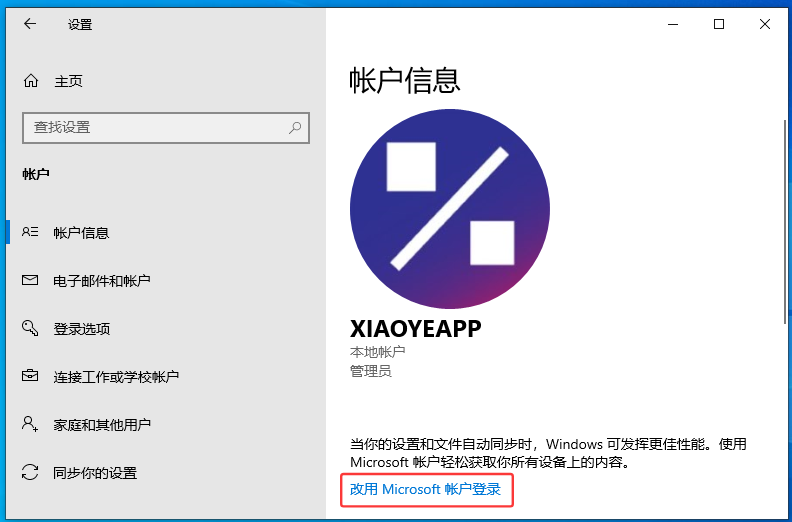
Task: Switch to the 家庭和其他用户 section
Action: pos(102,425)
